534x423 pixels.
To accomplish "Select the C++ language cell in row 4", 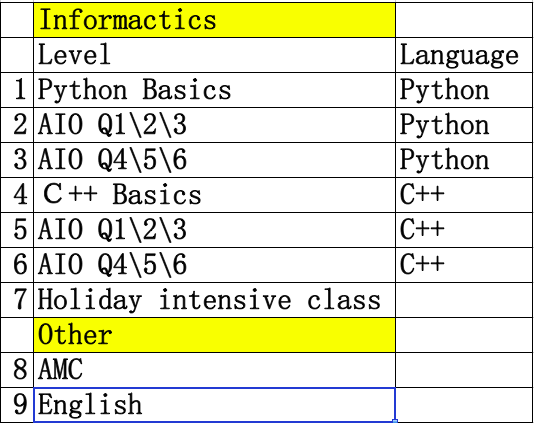I will (465, 195).
